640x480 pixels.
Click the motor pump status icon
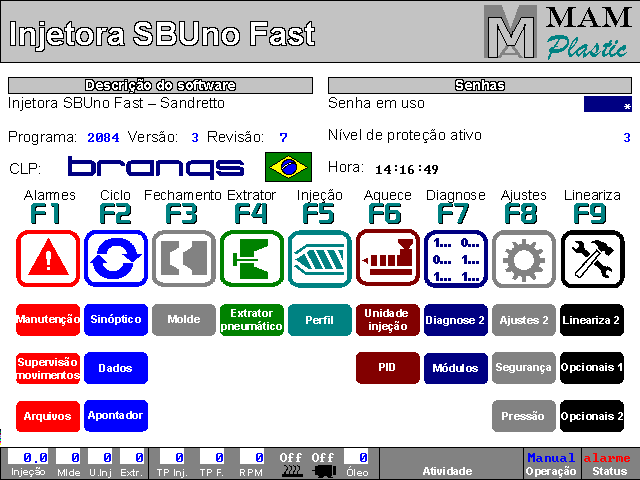click(324, 471)
